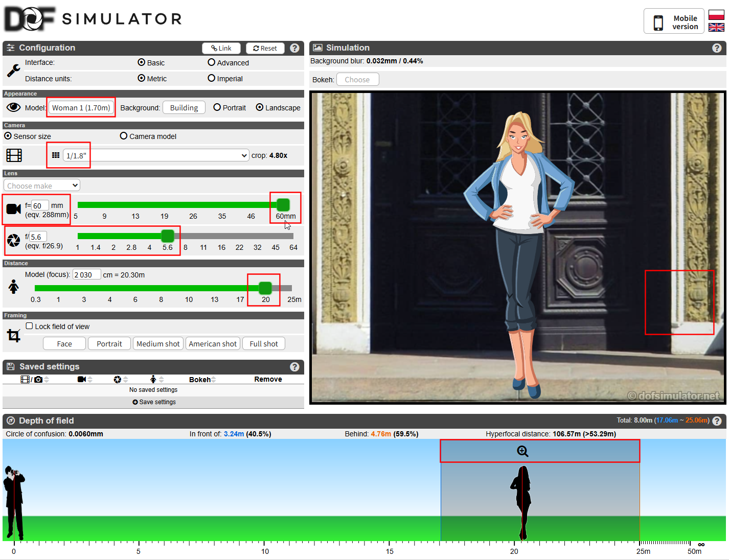Select Portrait orientation
The width and height of the screenshot is (729, 560).
click(x=217, y=107)
